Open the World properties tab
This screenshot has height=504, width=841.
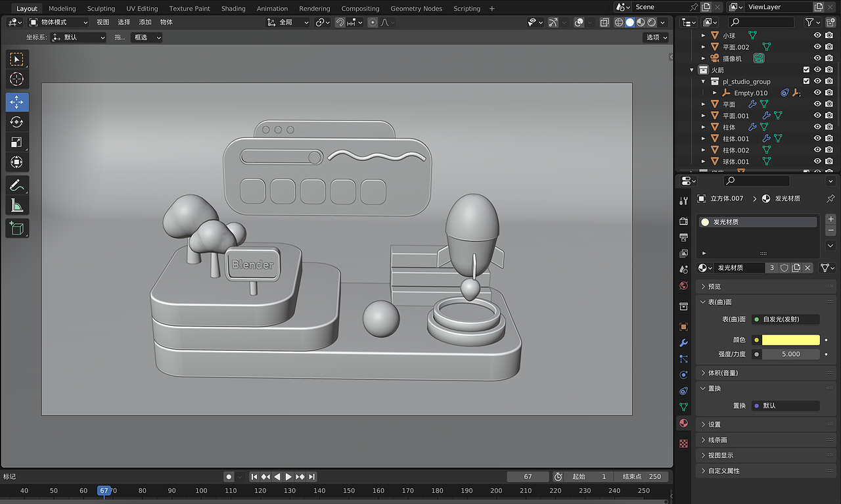pyautogui.click(x=684, y=286)
